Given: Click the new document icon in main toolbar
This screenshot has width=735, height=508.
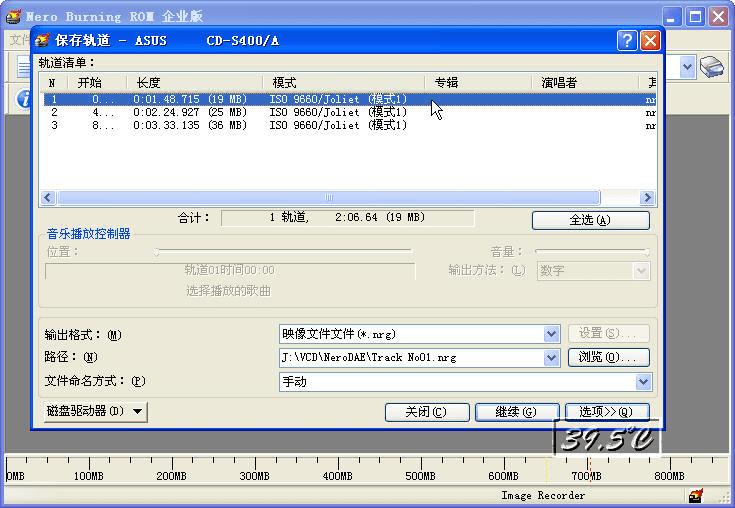Looking at the screenshot, I should [x=23, y=67].
